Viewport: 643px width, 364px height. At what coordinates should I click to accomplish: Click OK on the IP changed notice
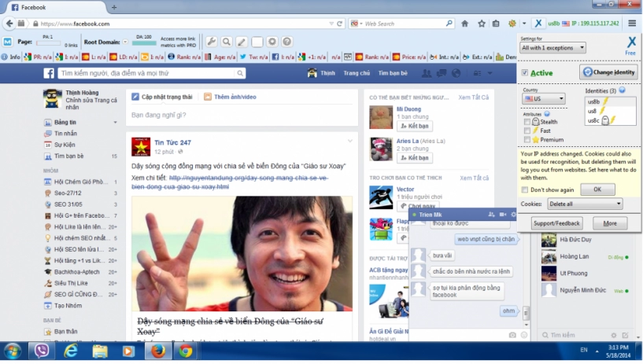(597, 189)
